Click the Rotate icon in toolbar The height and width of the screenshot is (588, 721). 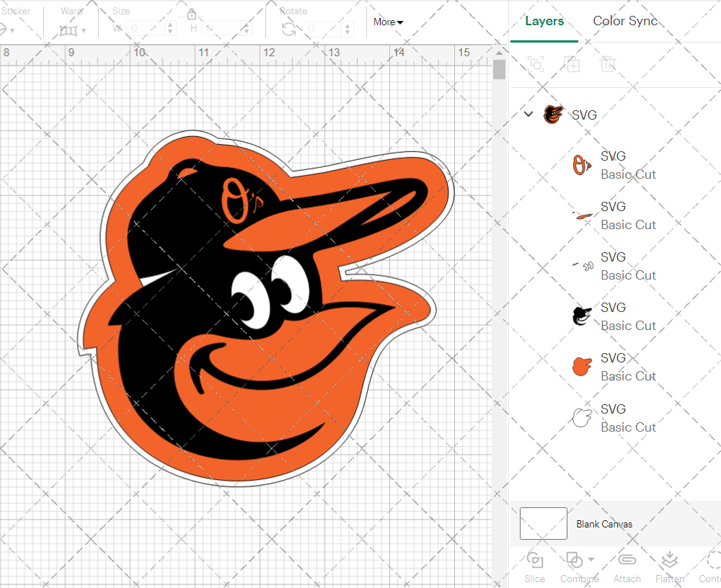tap(288, 29)
